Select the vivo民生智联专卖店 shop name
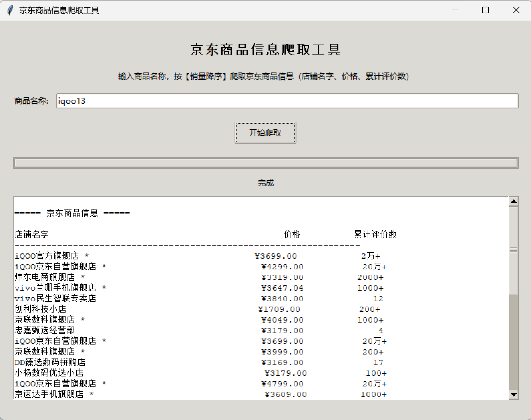This screenshot has height=420, width=531. click(x=55, y=298)
